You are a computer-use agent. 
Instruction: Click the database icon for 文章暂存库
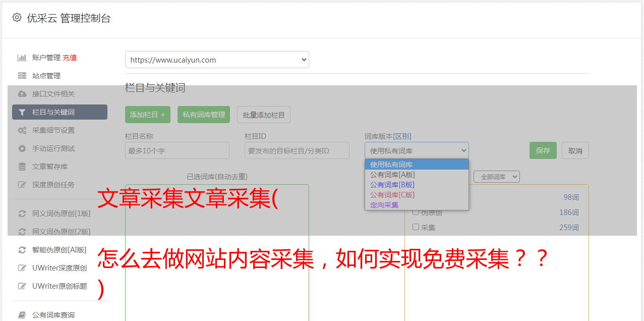[x=22, y=167]
